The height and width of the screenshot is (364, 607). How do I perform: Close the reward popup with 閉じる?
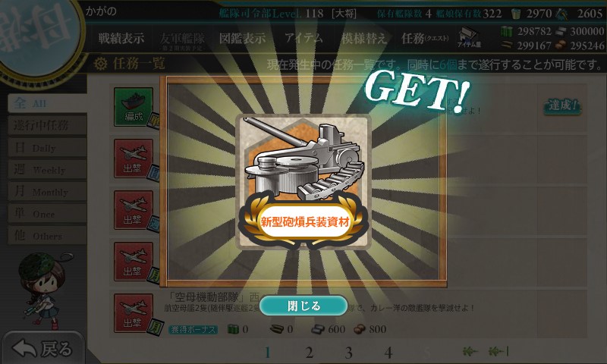pyautogui.click(x=303, y=306)
